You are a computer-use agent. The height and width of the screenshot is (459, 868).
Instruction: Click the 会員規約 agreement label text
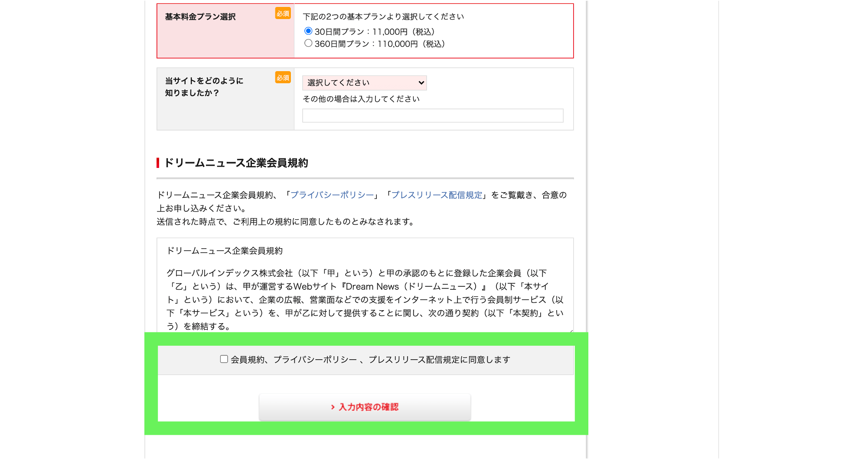click(x=370, y=360)
